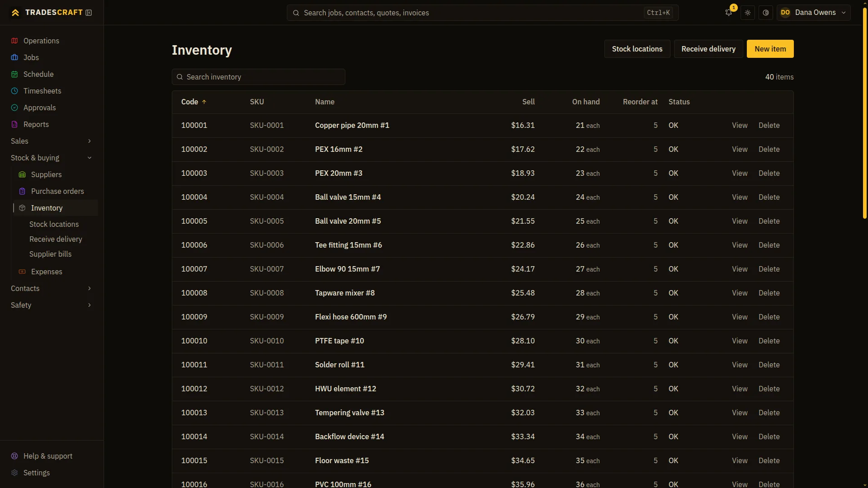Delete the PEX 16mm #2 item
Screen dimensions: 868x488
769,149
